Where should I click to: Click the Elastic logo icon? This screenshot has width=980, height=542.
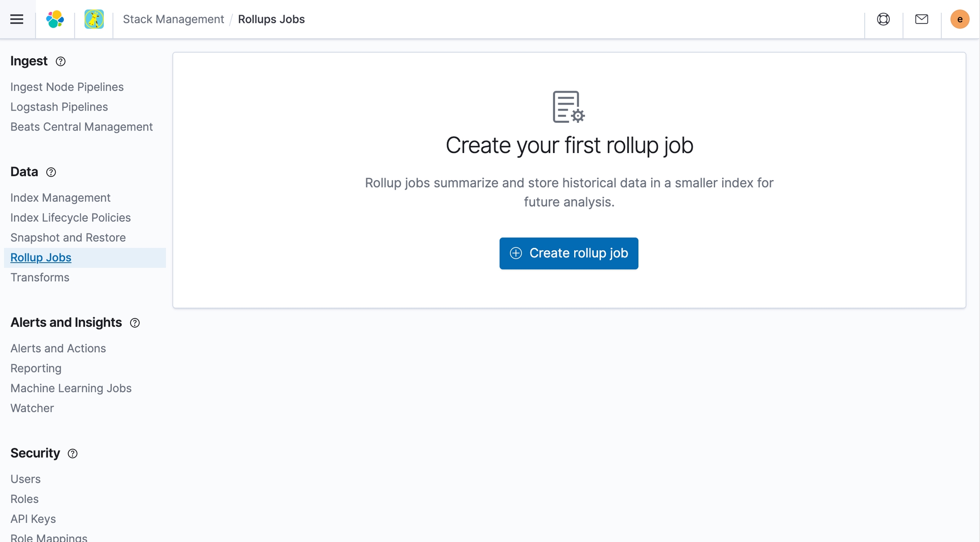click(x=55, y=19)
